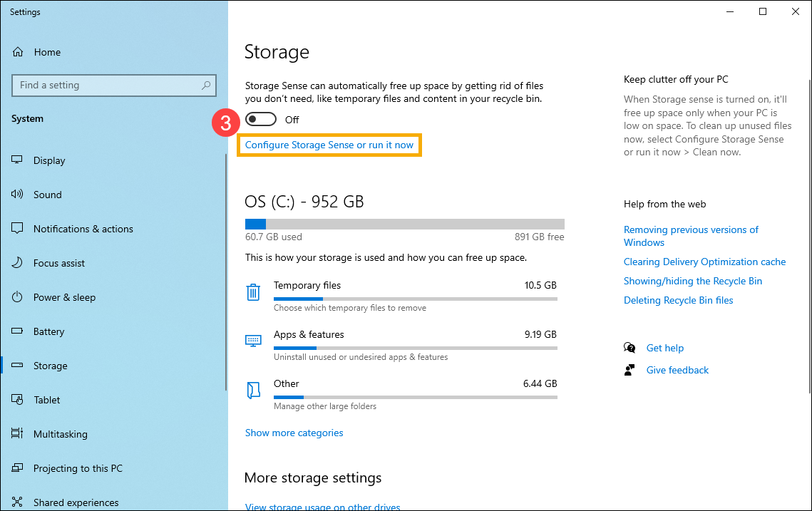Click the OS (C:) storage usage bar
The image size is (812, 511).
404,223
